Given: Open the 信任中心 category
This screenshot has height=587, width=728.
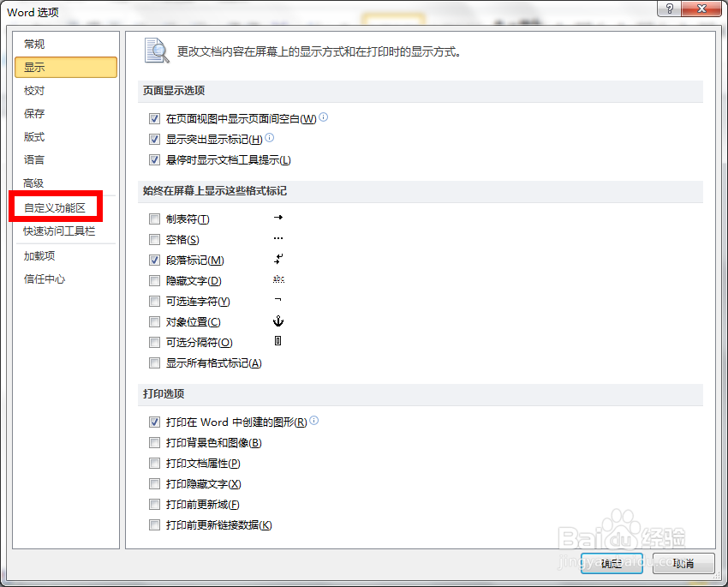Looking at the screenshot, I should coord(45,279).
